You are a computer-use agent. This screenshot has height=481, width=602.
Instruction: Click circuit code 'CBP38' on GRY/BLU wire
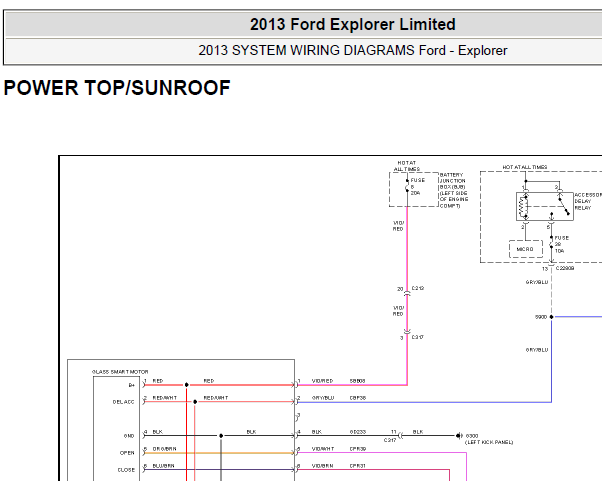(357, 398)
